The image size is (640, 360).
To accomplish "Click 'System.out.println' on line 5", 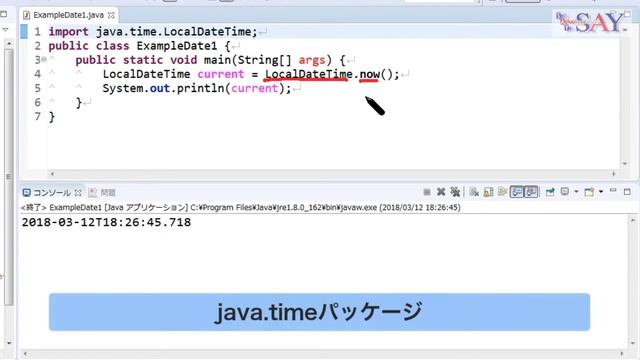I will click(163, 89).
